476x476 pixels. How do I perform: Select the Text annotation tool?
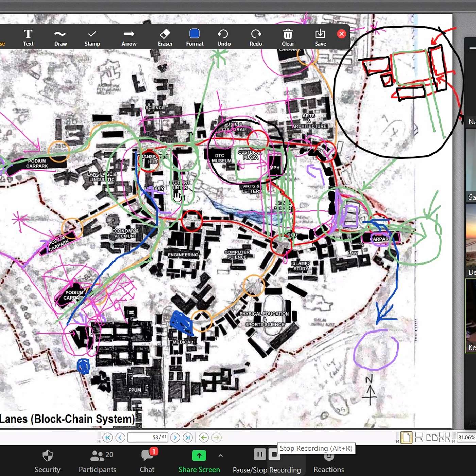click(x=28, y=37)
